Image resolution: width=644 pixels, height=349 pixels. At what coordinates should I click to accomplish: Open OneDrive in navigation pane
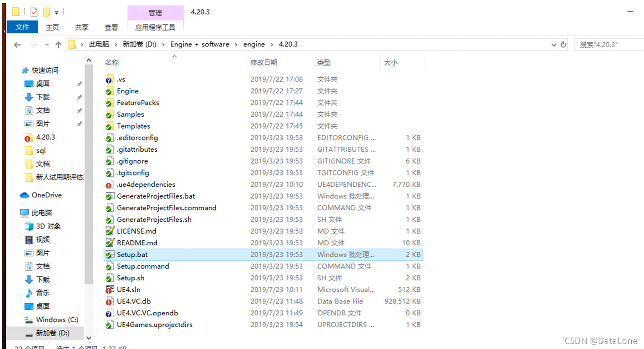click(41, 195)
